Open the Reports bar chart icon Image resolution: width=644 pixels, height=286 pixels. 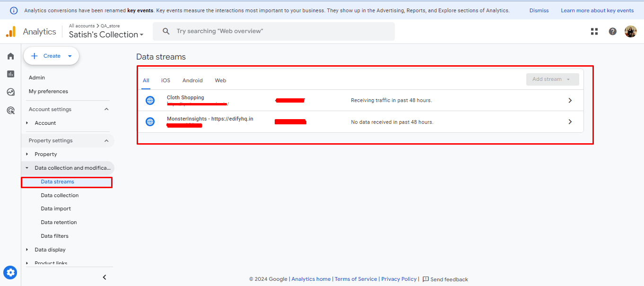tap(10, 74)
